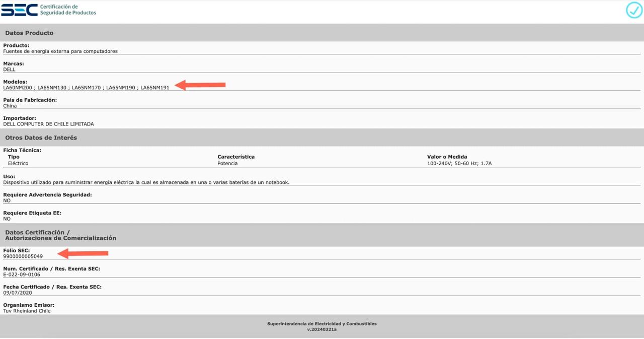Click the blue checkmark circle icon
This screenshot has height=339, width=644.
pyautogui.click(x=634, y=10)
